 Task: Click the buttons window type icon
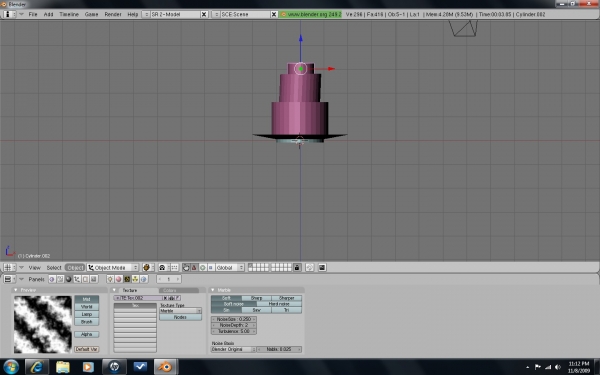coord(9,279)
